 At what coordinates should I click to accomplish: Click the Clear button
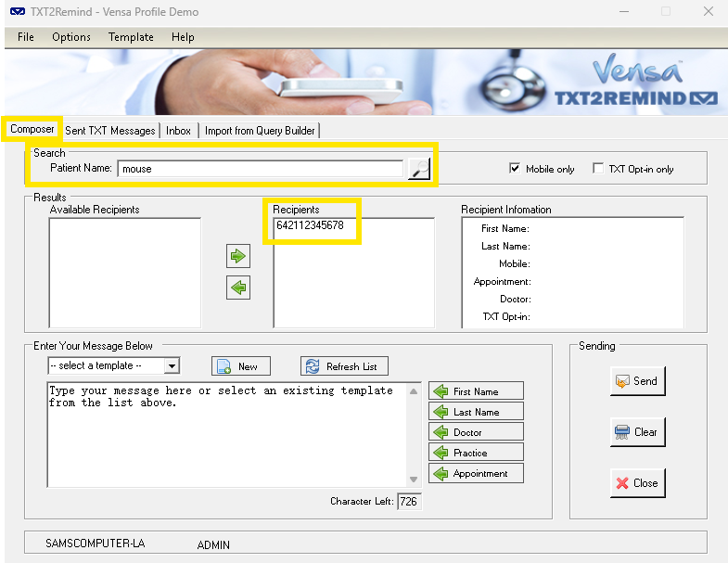tap(638, 432)
